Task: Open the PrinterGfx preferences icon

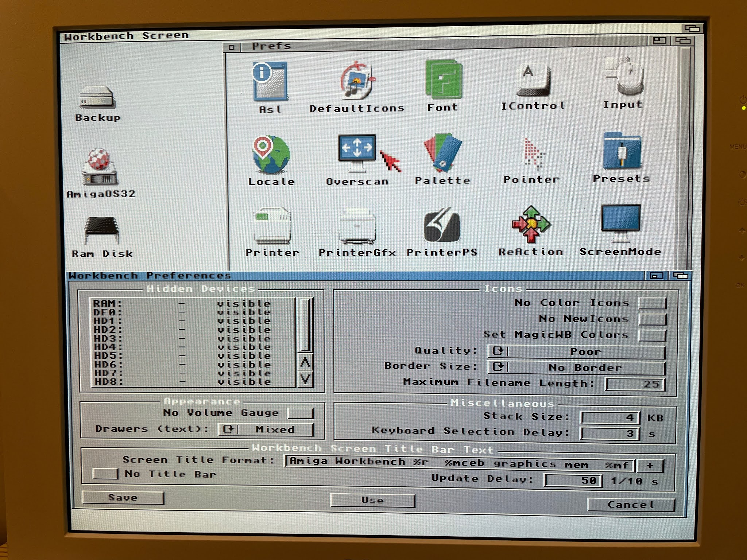Action: tap(357, 226)
